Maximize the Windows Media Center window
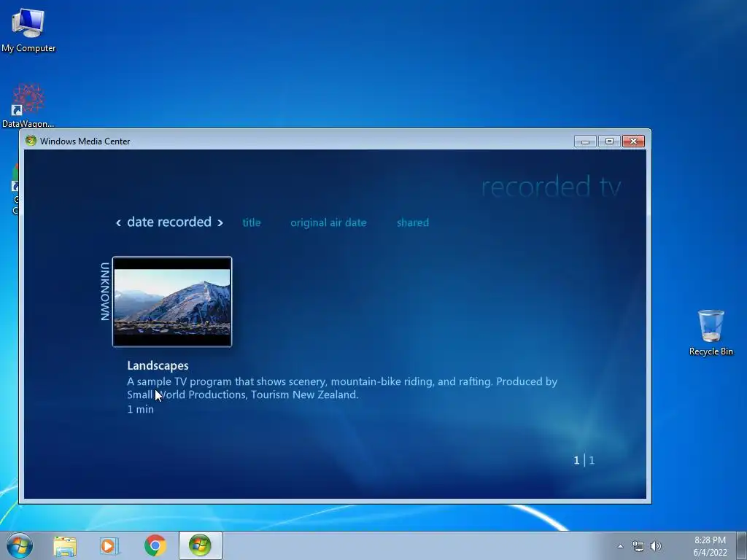 pos(609,141)
